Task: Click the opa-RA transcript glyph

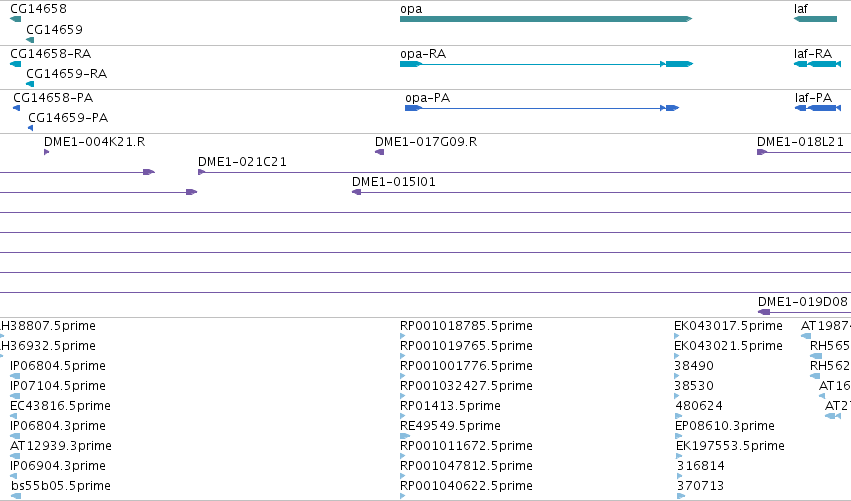Action: (x=547, y=64)
